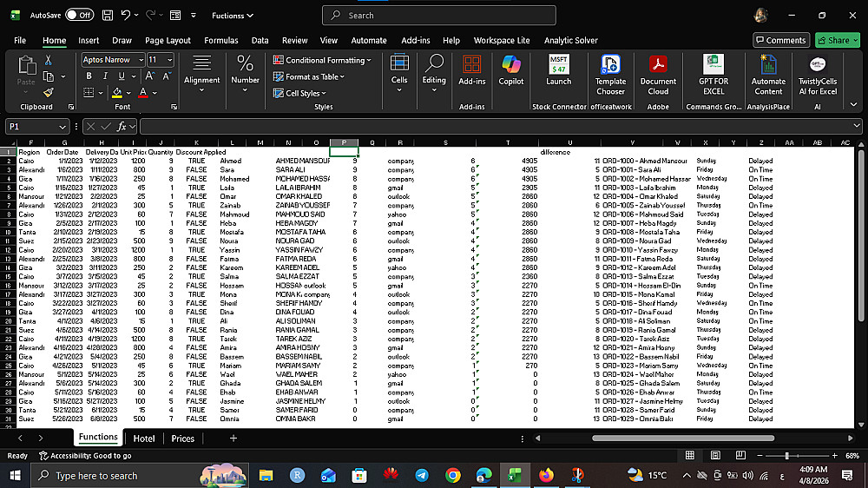Image resolution: width=868 pixels, height=488 pixels.
Task: Select column P header
Action: (x=344, y=143)
